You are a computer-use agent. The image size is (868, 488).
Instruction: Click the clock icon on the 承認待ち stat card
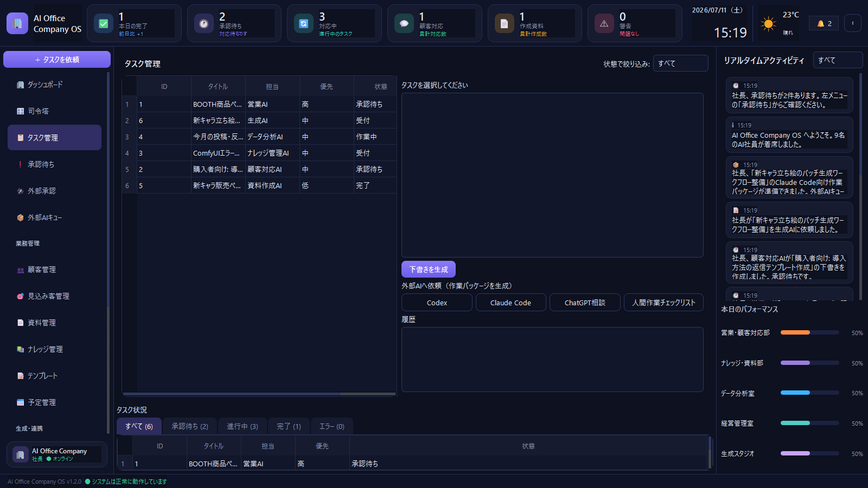pyautogui.click(x=203, y=23)
